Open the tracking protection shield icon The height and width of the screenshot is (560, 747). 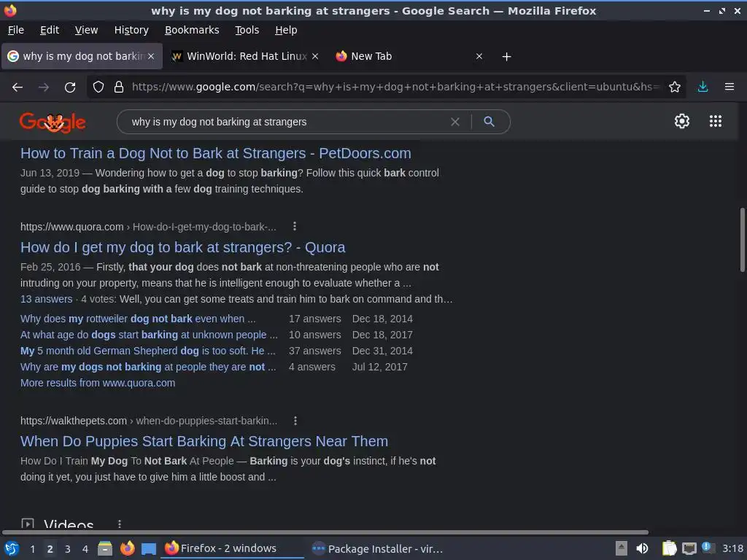(x=98, y=87)
